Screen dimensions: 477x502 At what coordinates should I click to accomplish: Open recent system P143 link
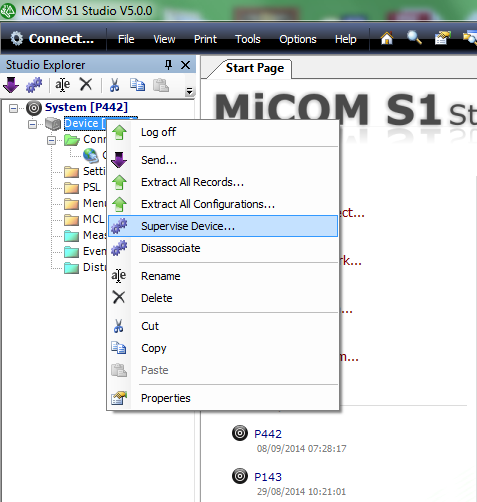[x=268, y=477]
